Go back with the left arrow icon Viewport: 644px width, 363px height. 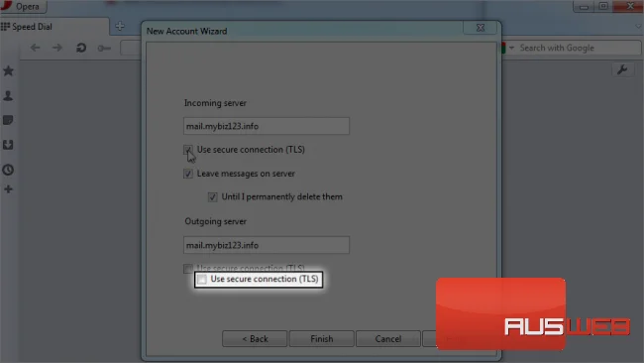(x=36, y=48)
